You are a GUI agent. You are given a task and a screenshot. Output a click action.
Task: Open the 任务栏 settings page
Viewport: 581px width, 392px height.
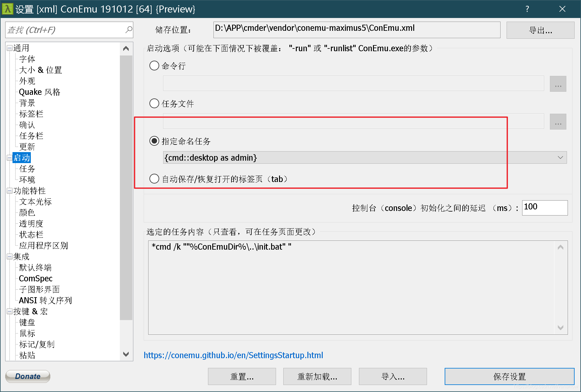tap(31, 136)
